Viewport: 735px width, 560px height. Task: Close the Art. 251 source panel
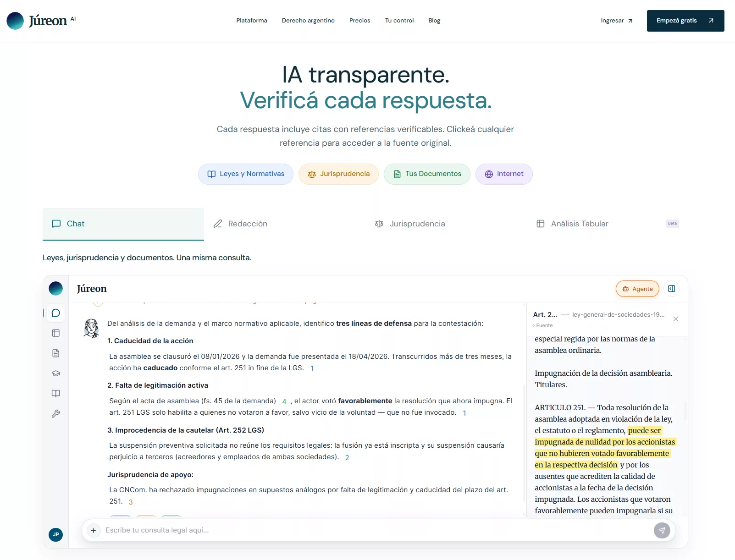(x=675, y=319)
